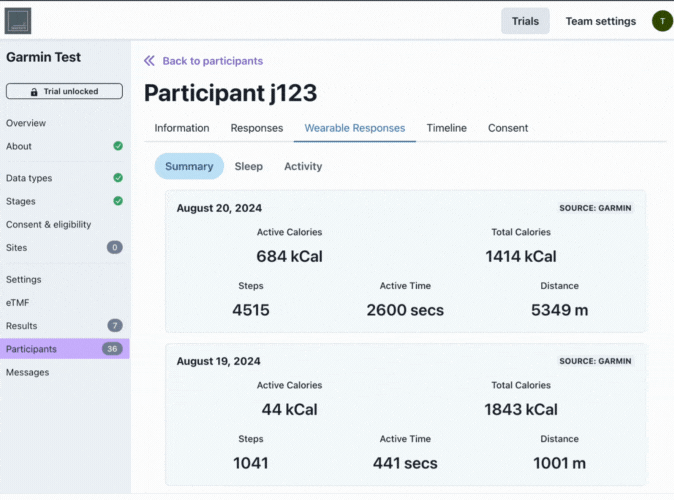Screen dimensions: 674x500
Task: Switch to the Activity pill filter
Action: click(x=303, y=166)
